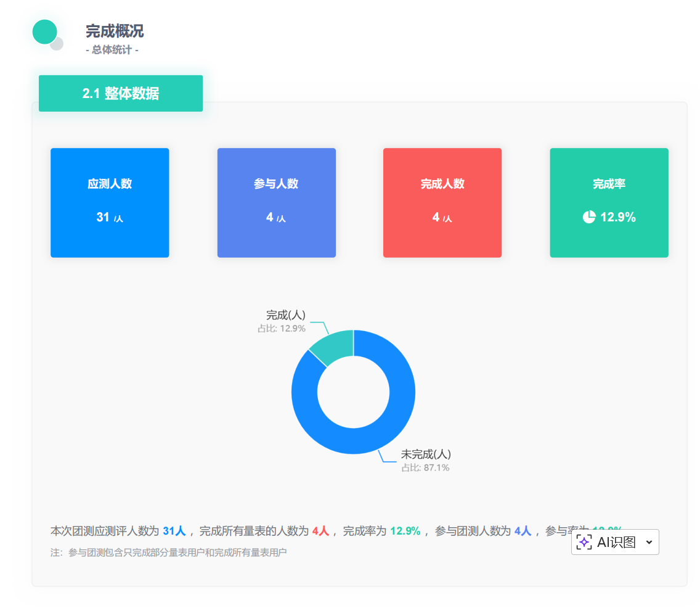The image size is (700, 616).
Task: Click the red 4人 value in summary
Action: tap(320, 531)
